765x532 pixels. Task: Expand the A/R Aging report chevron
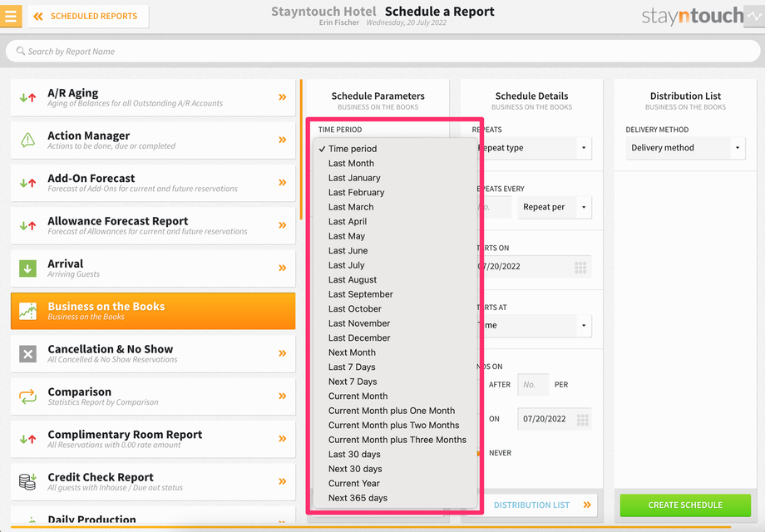[x=283, y=97]
